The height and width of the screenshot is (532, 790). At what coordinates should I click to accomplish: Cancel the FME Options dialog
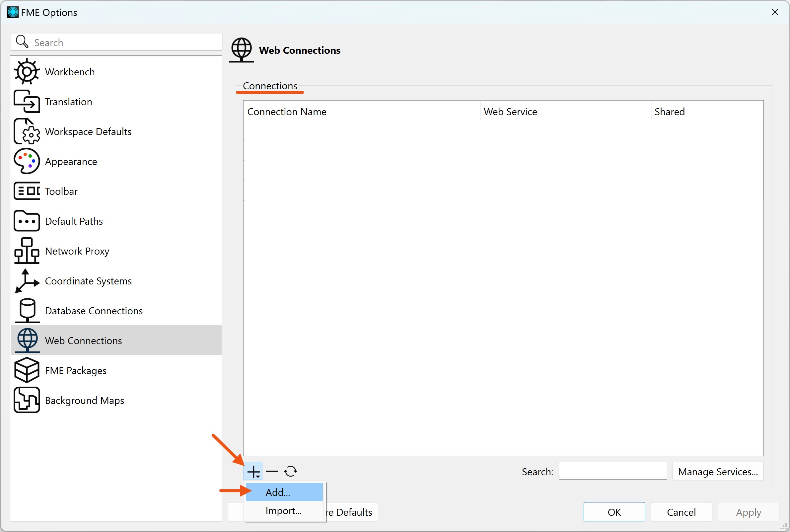681,512
